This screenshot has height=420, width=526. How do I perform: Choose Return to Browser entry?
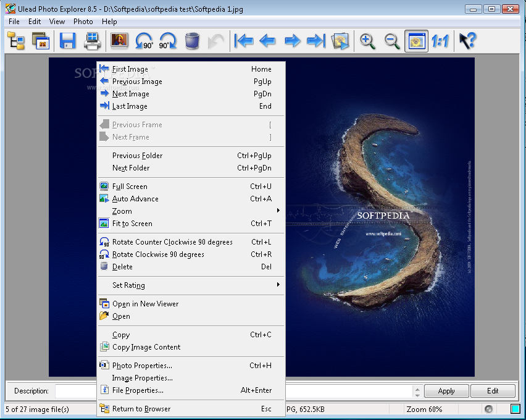pyautogui.click(x=191, y=409)
